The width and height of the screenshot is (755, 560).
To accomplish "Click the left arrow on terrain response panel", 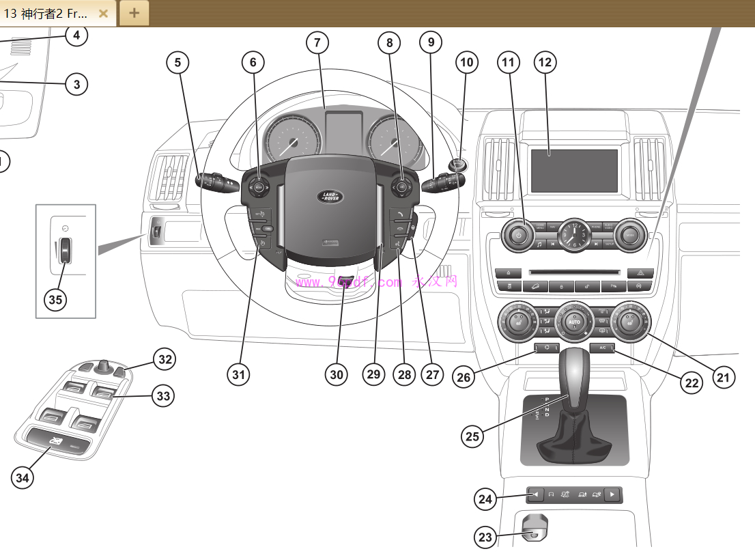I will coord(536,494).
